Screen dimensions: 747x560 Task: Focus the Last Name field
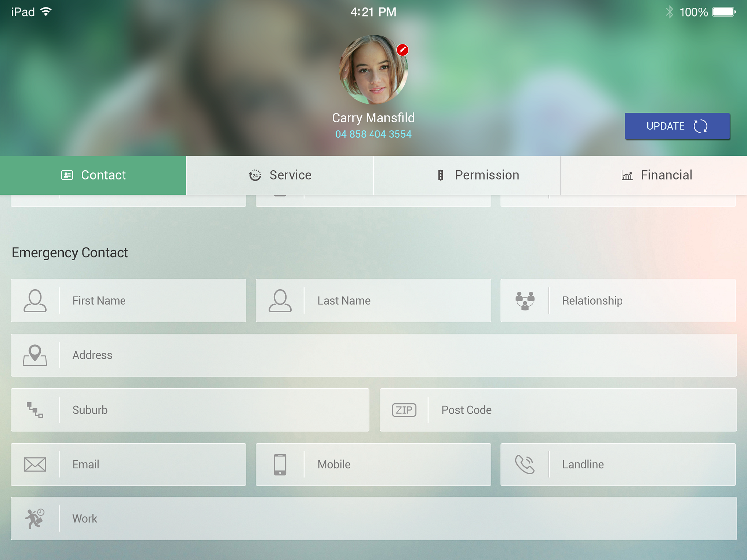(373, 301)
